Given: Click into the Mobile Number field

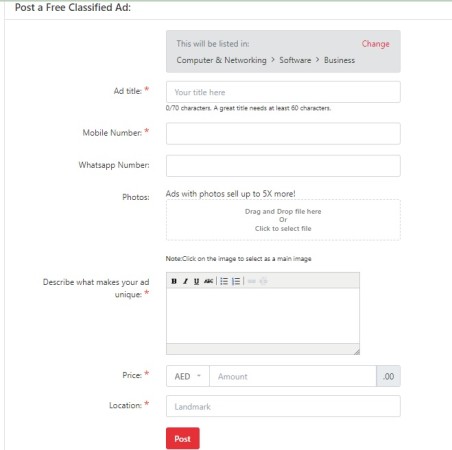Looking at the screenshot, I should pyautogui.click(x=283, y=133).
